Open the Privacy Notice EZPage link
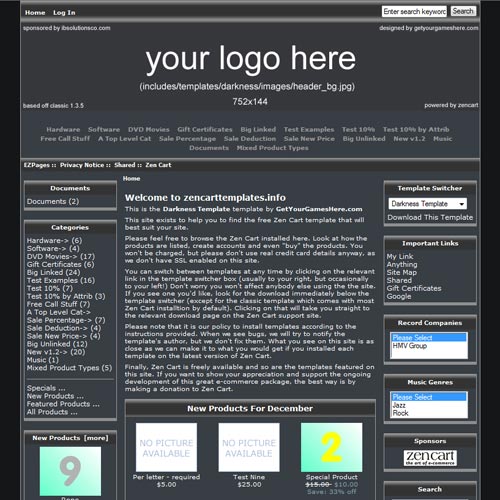500x500 pixels. coord(82,165)
